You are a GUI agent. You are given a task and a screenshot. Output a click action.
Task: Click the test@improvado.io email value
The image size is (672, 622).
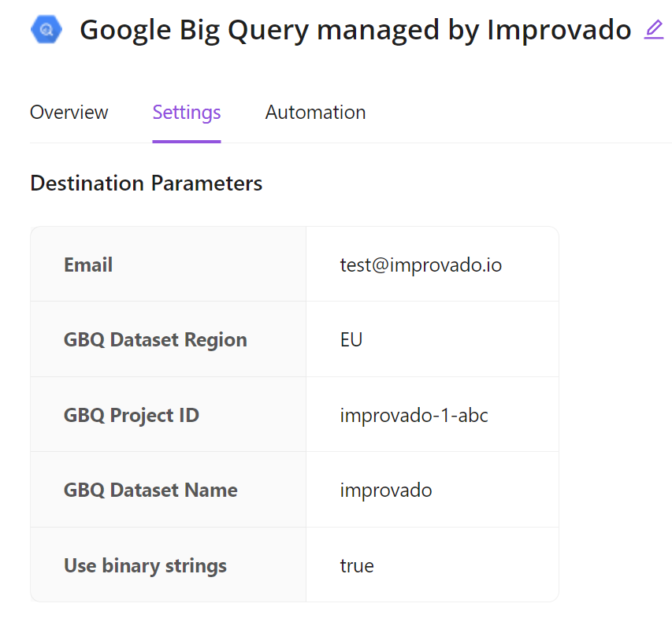[421, 265]
